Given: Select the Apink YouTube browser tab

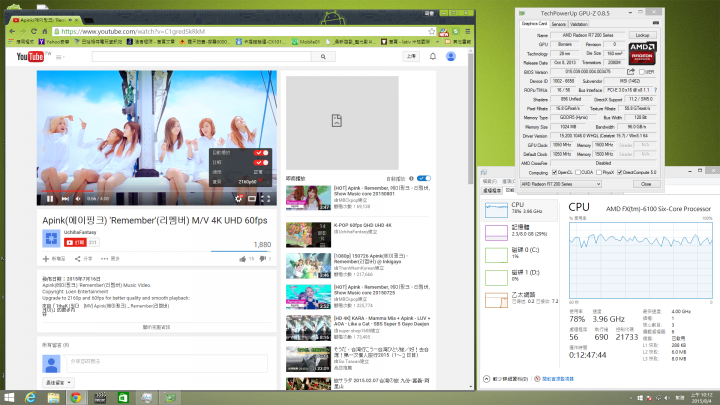Looking at the screenshot, I should [x=44, y=20].
